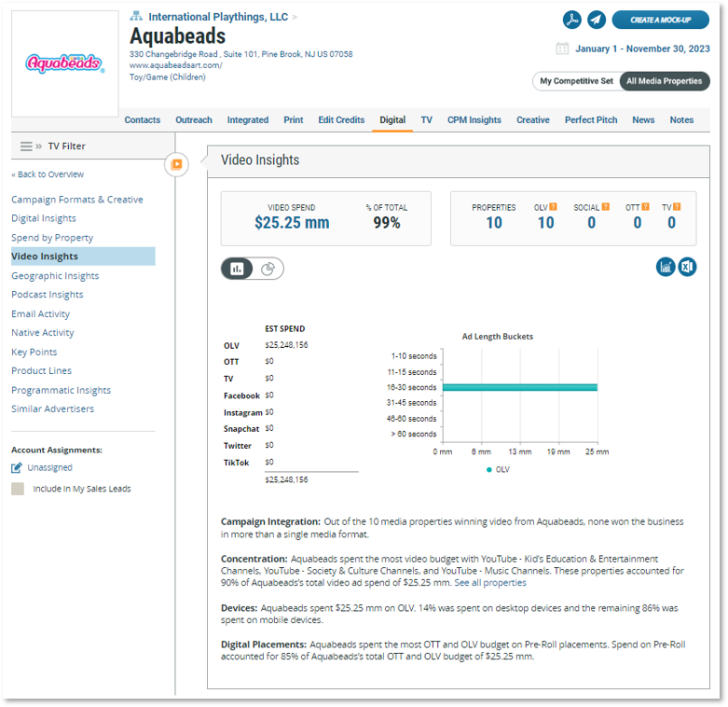The image size is (728, 707).
Task: Expand TV Filter double-chevron
Action: point(38,146)
